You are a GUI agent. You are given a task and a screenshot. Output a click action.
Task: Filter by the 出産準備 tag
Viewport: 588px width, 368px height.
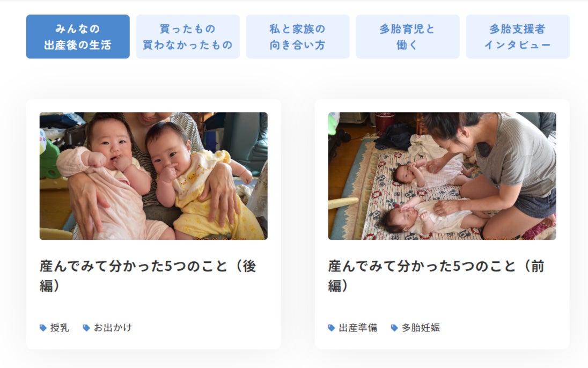pyautogui.click(x=358, y=327)
